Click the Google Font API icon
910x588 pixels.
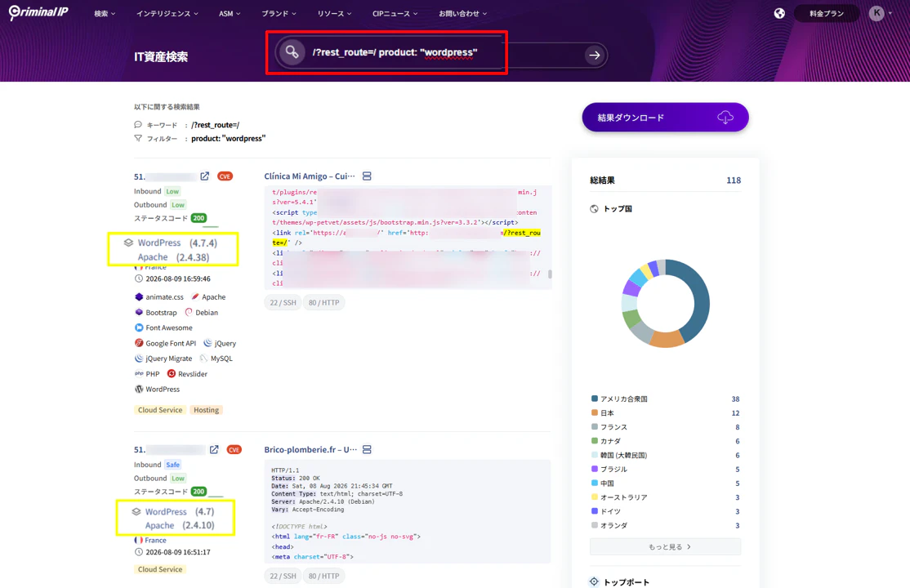click(x=139, y=343)
